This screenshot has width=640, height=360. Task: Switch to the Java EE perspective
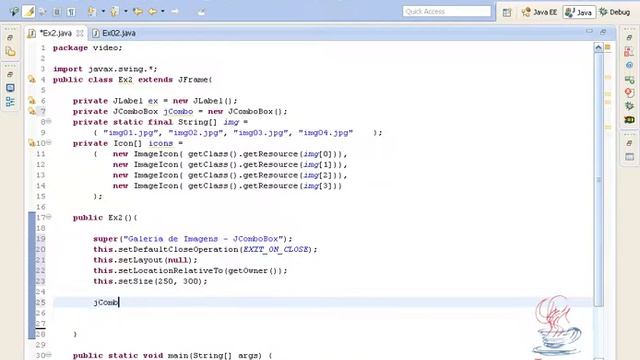(x=539, y=12)
